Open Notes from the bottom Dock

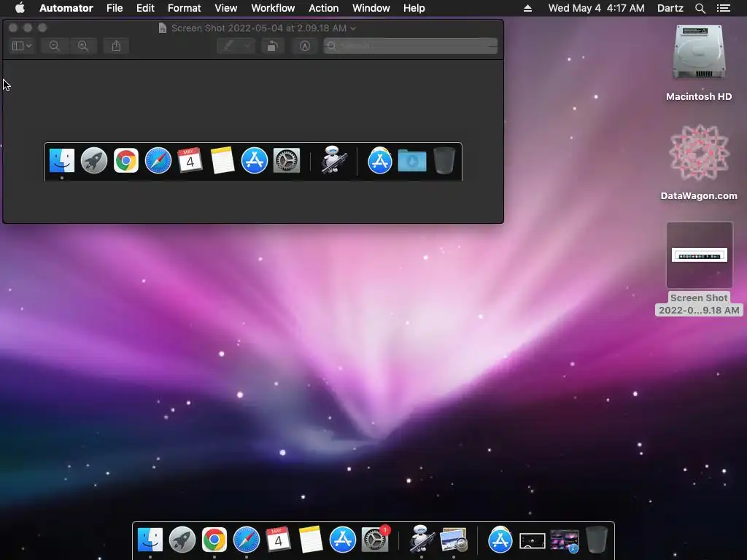click(311, 540)
